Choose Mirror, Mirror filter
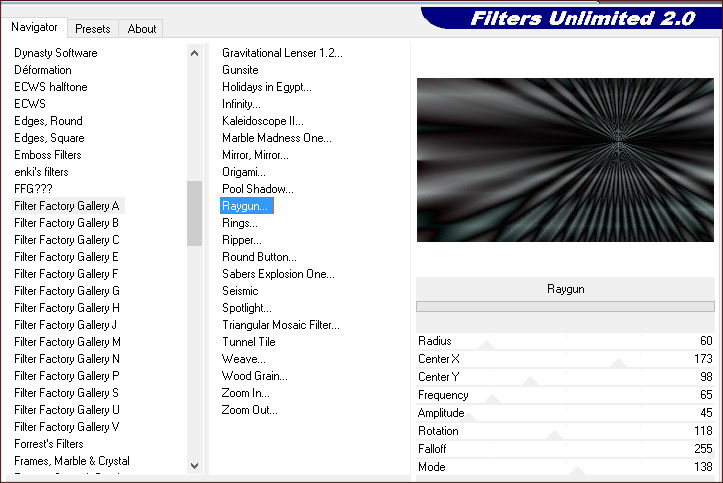This screenshot has height=483, width=723. click(x=255, y=155)
